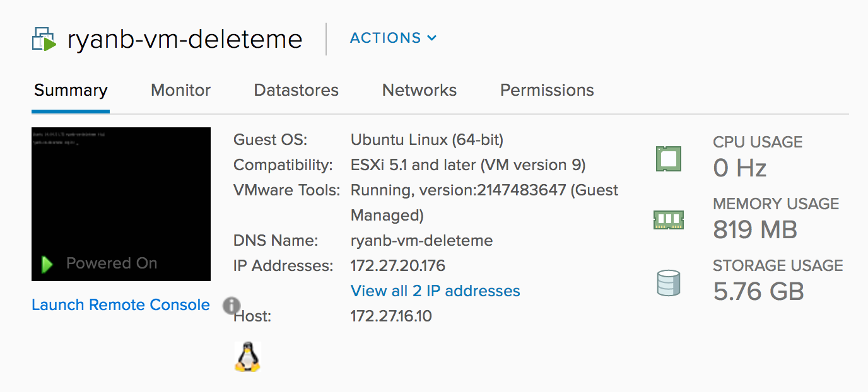The image size is (868, 392).
Task: Click View all 2 IP addresses link
Action: point(435,291)
